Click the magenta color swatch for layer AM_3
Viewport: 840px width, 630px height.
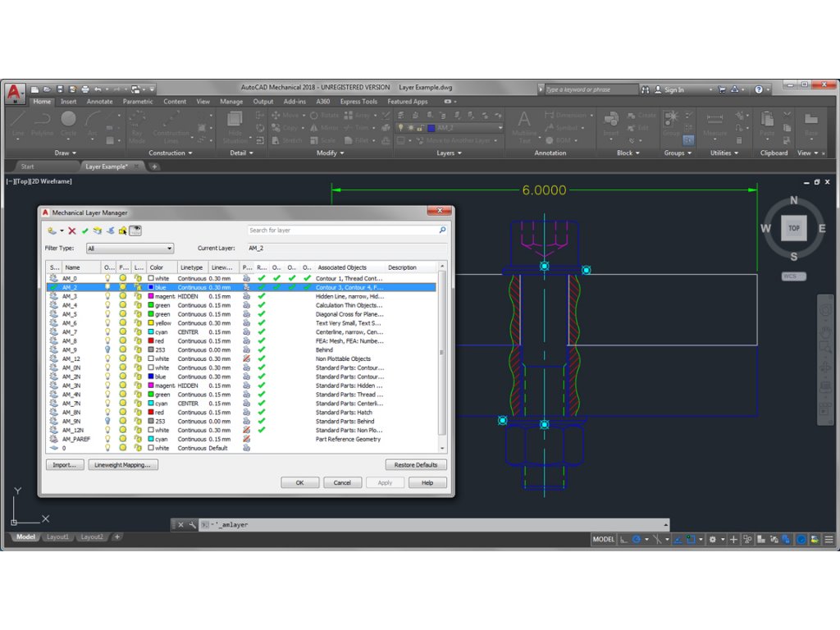click(x=151, y=296)
